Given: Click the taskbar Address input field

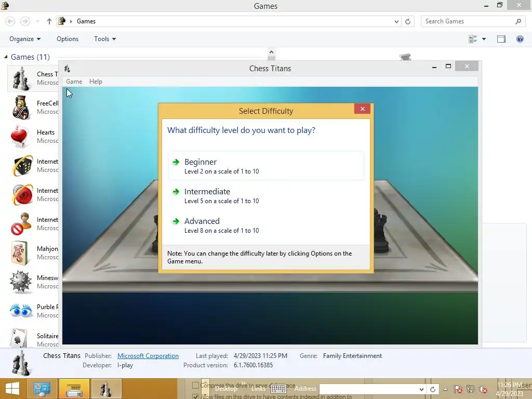Looking at the screenshot, I should pos(369,389).
